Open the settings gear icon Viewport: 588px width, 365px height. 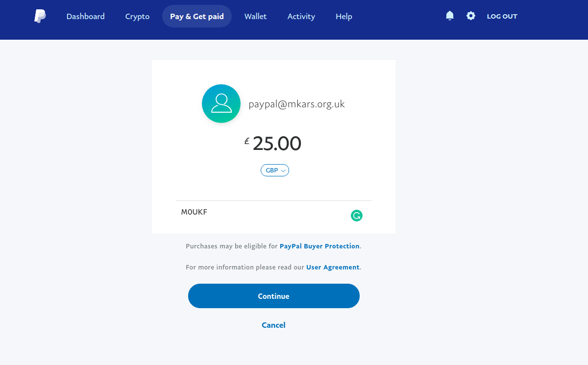[x=471, y=16]
